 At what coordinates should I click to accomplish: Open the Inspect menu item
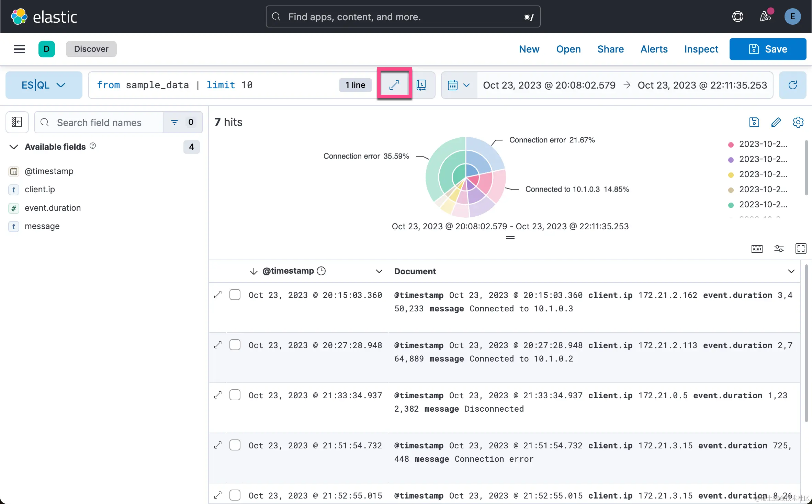point(701,49)
